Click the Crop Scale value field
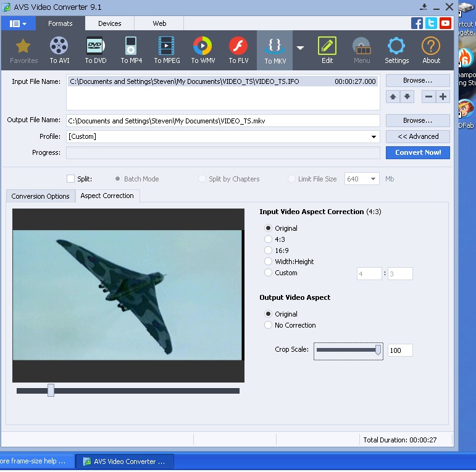Image resolution: width=476 pixels, height=472 pixels. point(400,350)
